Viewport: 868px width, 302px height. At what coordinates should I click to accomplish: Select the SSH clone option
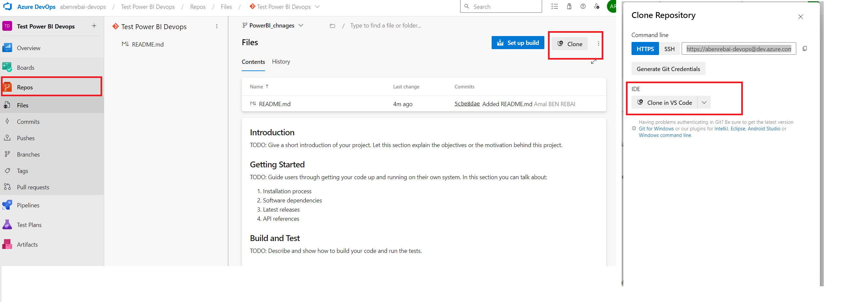[x=669, y=48]
